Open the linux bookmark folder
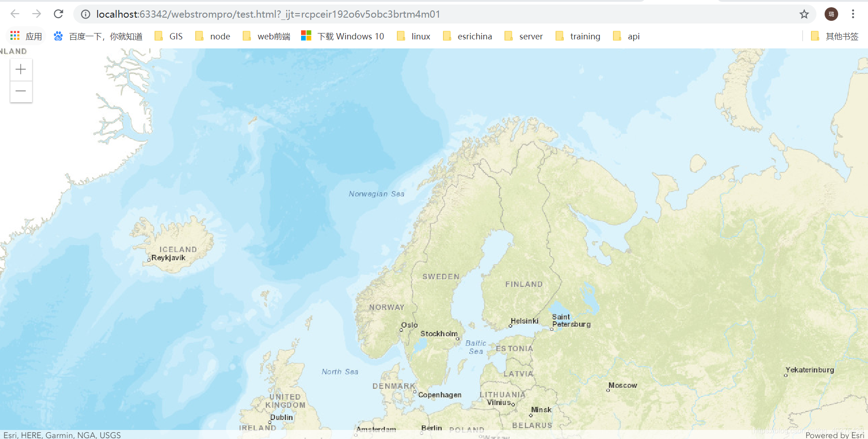The width and height of the screenshot is (868, 439). tap(414, 36)
